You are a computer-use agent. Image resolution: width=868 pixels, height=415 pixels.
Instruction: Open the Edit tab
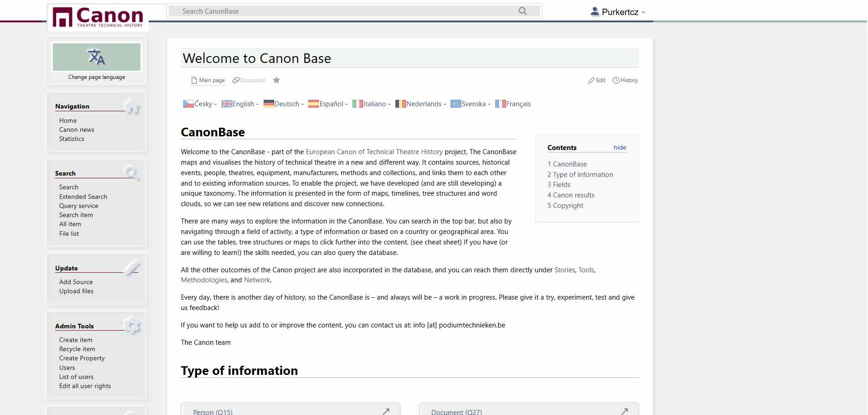pos(597,80)
